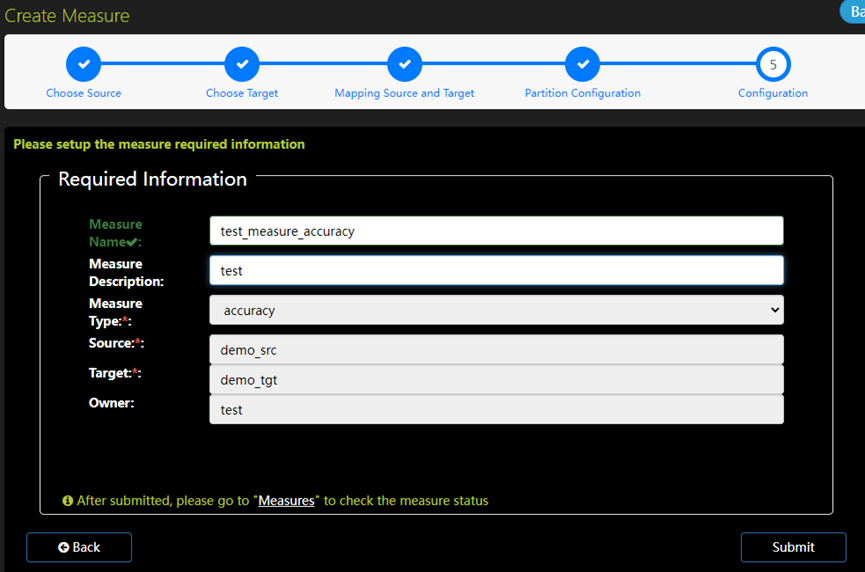
Task: Open the Measures link
Action: 286,500
